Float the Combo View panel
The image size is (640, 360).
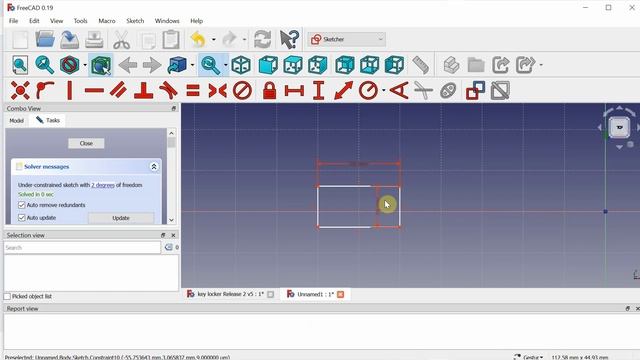pos(173,108)
